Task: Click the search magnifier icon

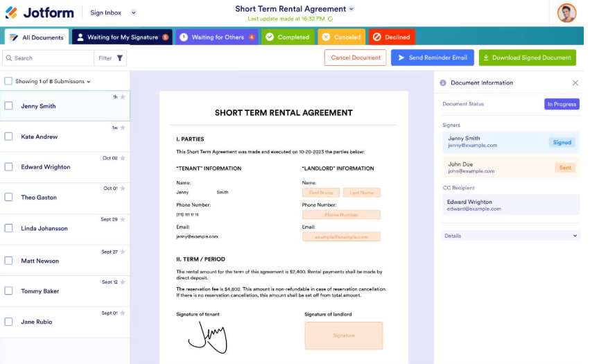Action: 8,58
